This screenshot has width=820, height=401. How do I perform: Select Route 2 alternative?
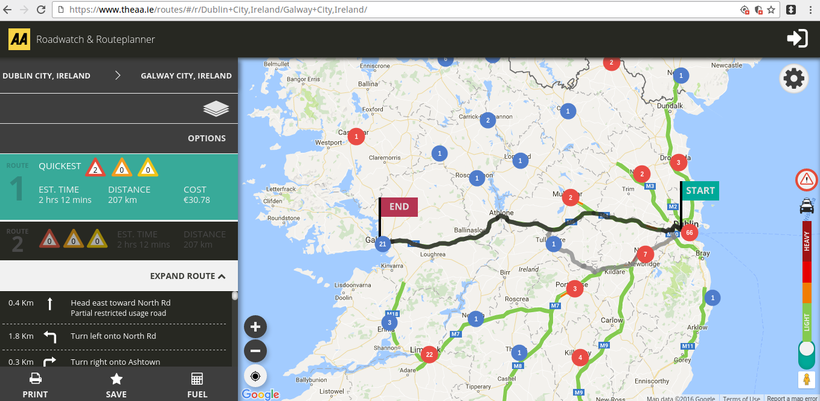point(119,240)
